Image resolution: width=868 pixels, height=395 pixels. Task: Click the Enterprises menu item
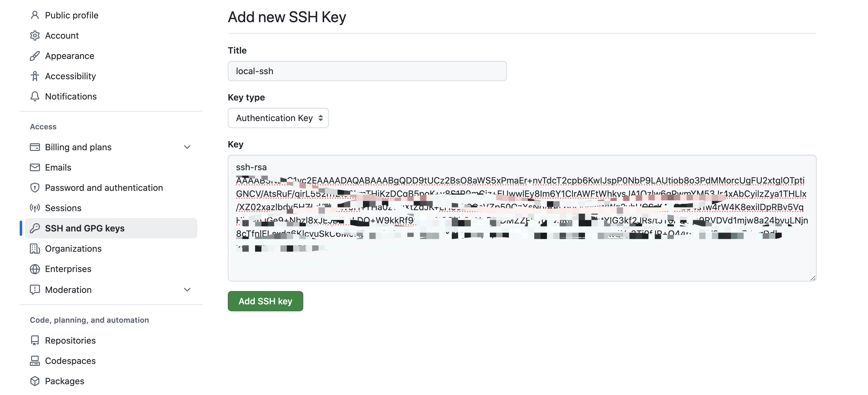click(68, 268)
